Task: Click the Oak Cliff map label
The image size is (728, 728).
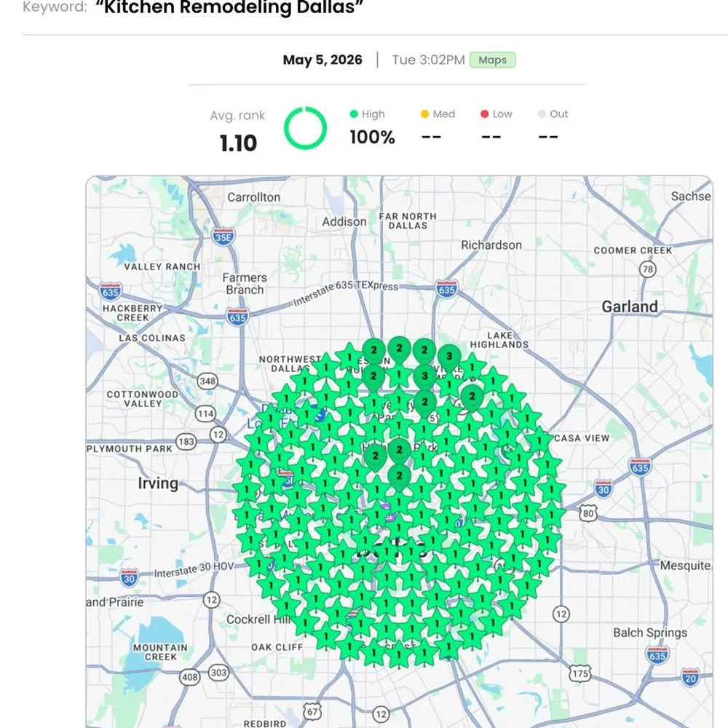Action: (277, 647)
